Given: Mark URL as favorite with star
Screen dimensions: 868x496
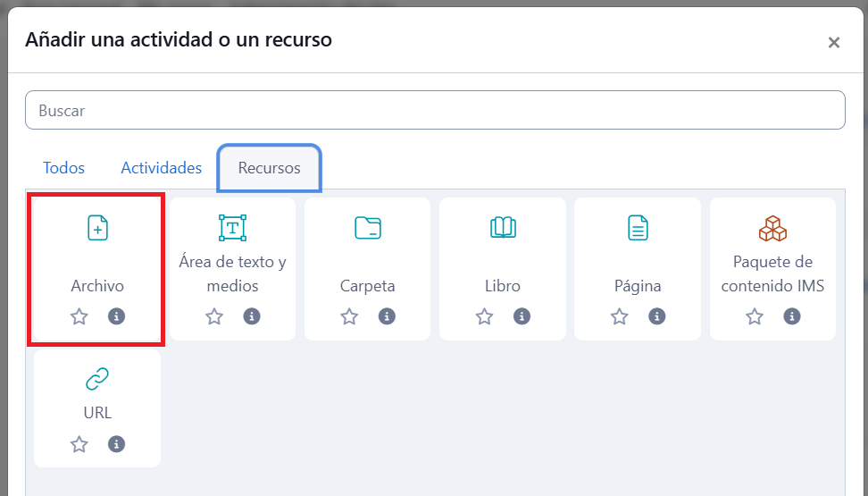Looking at the screenshot, I should click(x=79, y=444).
